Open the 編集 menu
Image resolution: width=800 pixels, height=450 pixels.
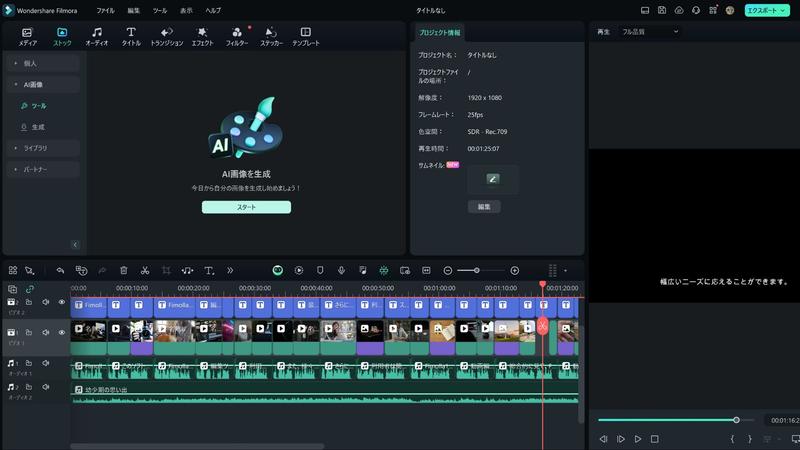click(134, 10)
